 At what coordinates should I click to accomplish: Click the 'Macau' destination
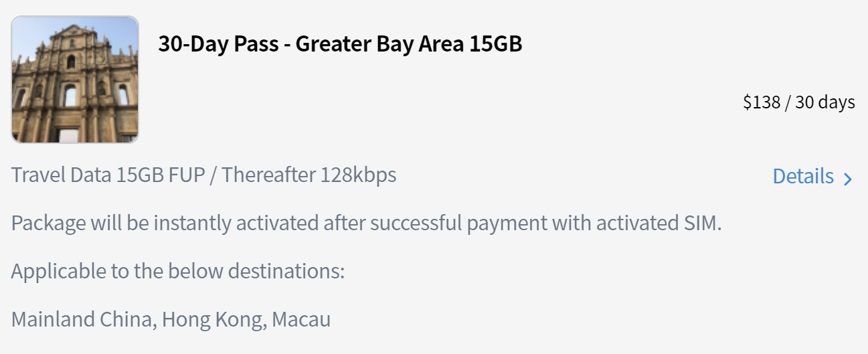tap(301, 319)
